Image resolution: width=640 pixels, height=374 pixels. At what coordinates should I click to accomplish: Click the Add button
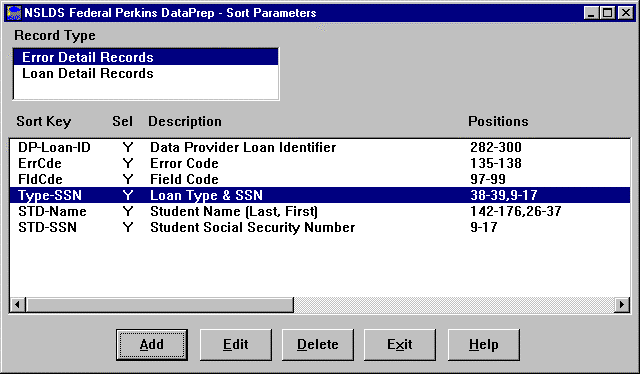click(152, 345)
